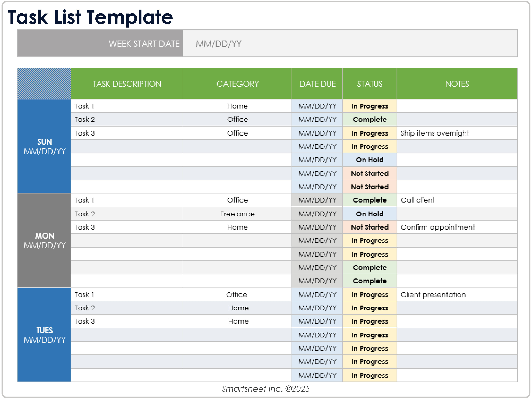532x399 pixels.
Task: Select the TASK DESCRIPTION column header
Action: point(127,84)
